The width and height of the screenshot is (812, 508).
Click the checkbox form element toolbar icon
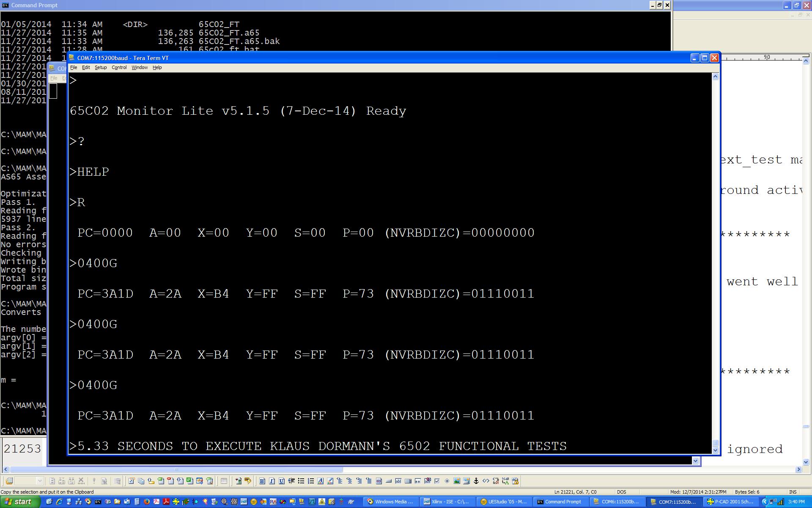(437, 481)
